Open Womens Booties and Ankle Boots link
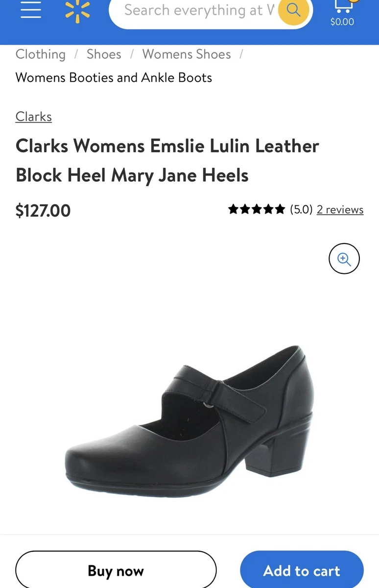Screen dimensions: 379x588 pyautogui.click(x=114, y=77)
